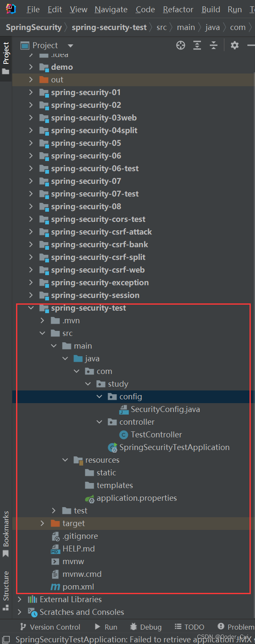Click the Expand All icon in Project toolbar
The image size is (255, 644).
click(197, 45)
